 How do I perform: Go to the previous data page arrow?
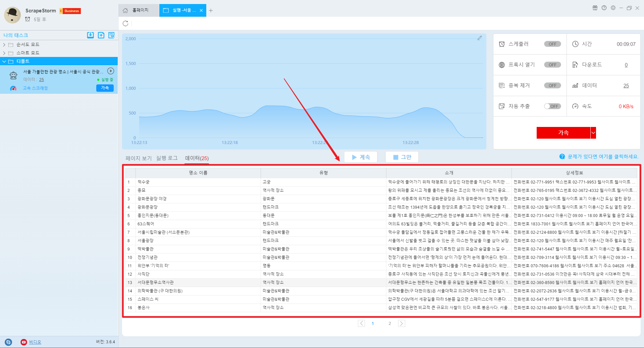pos(361,324)
